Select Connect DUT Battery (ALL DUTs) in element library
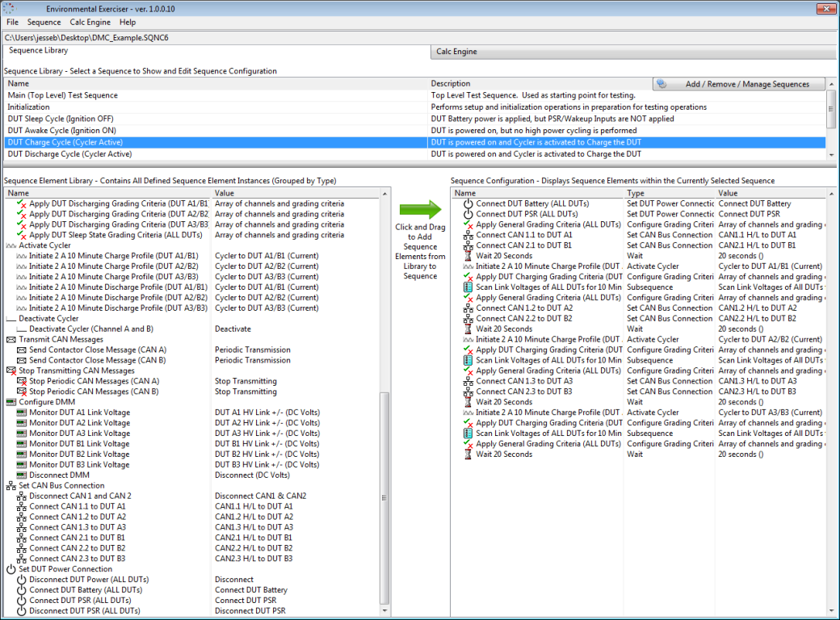 point(86,590)
